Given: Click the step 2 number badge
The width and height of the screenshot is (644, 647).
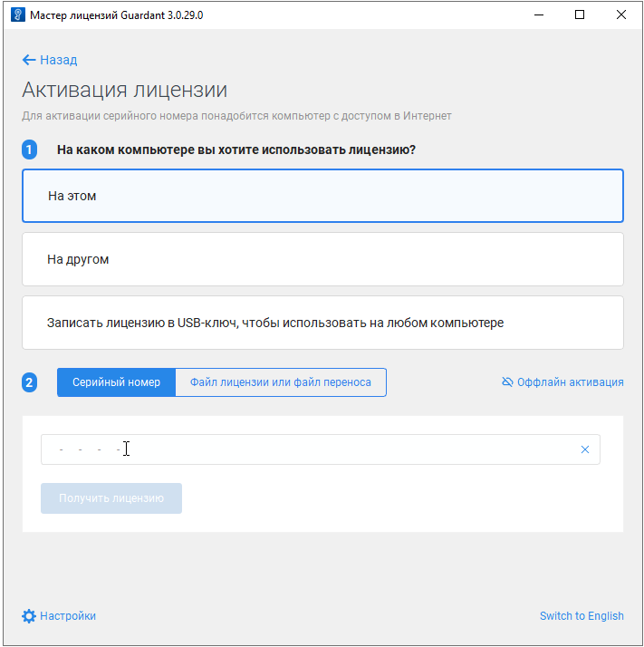Looking at the screenshot, I should tap(29, 382).
